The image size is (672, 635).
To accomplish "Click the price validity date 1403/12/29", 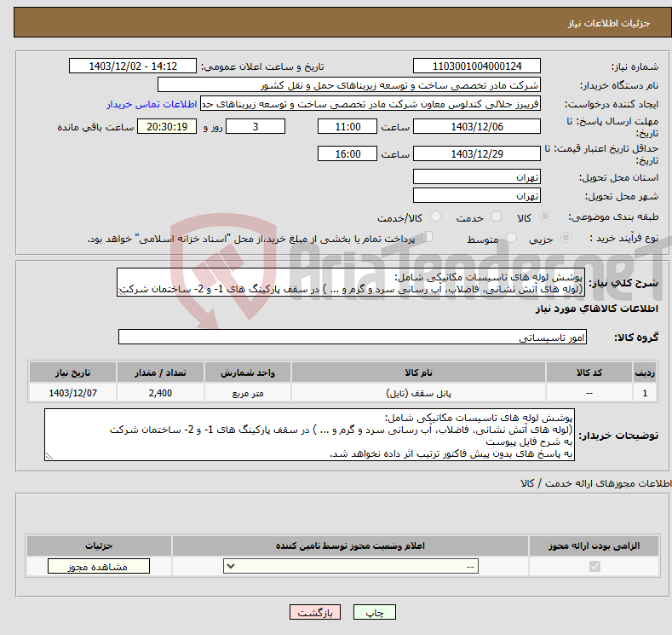I will [x=477, y=153].
